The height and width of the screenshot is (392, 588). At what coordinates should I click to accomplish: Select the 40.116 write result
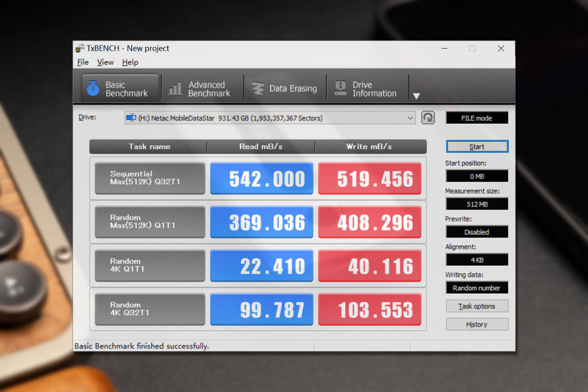pos(370,265)
